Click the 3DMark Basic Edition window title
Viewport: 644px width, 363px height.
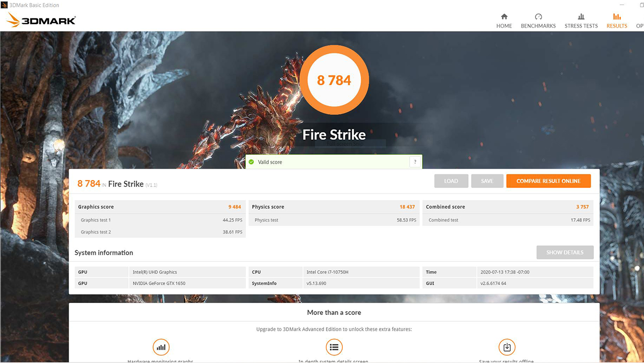click(x=34, y=5)
